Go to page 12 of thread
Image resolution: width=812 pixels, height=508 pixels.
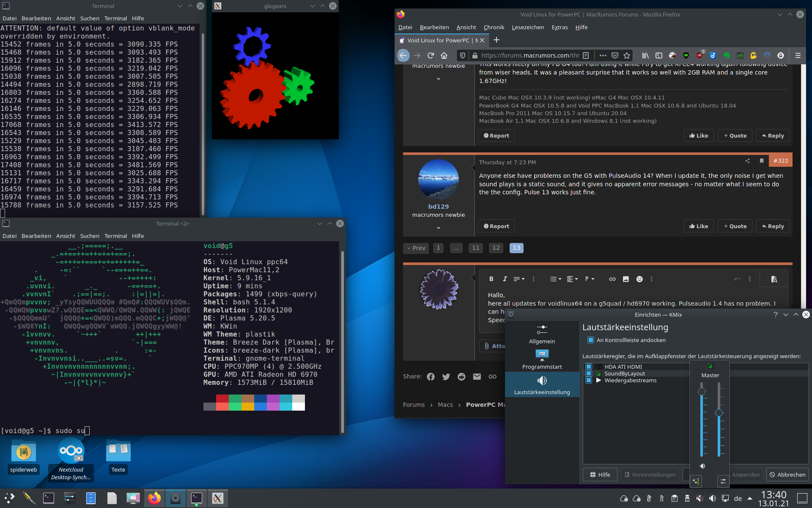pos(496,248)
